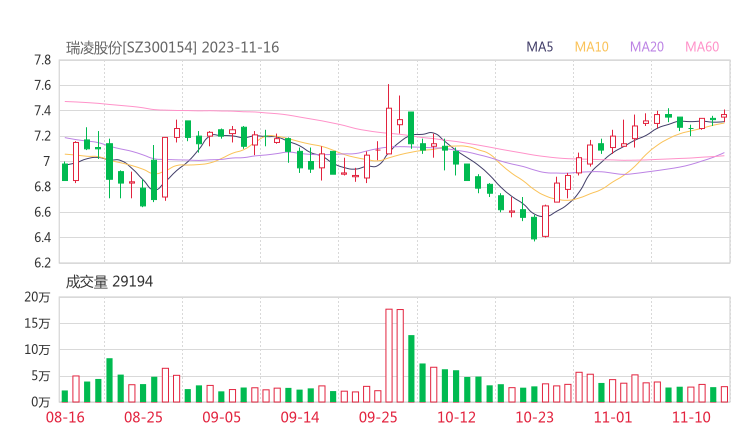
Task: Click the MA5 legend label
Action: (x=539, y=47)
